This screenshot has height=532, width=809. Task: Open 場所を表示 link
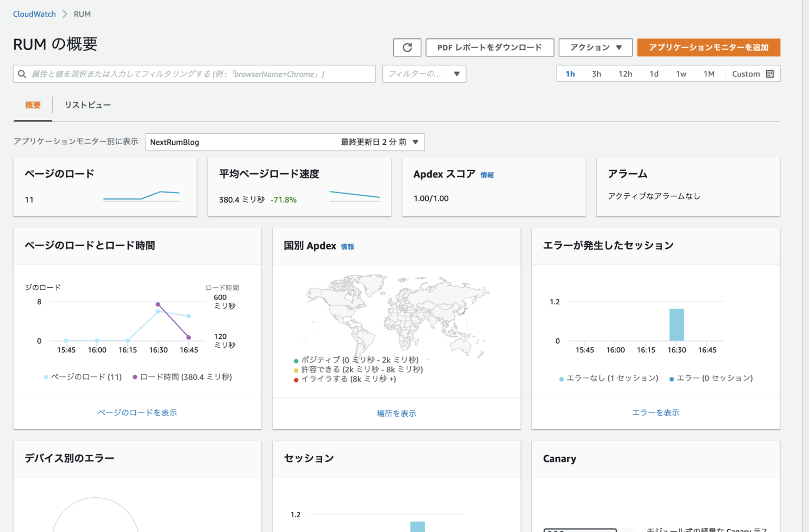[x=397, y=413]
